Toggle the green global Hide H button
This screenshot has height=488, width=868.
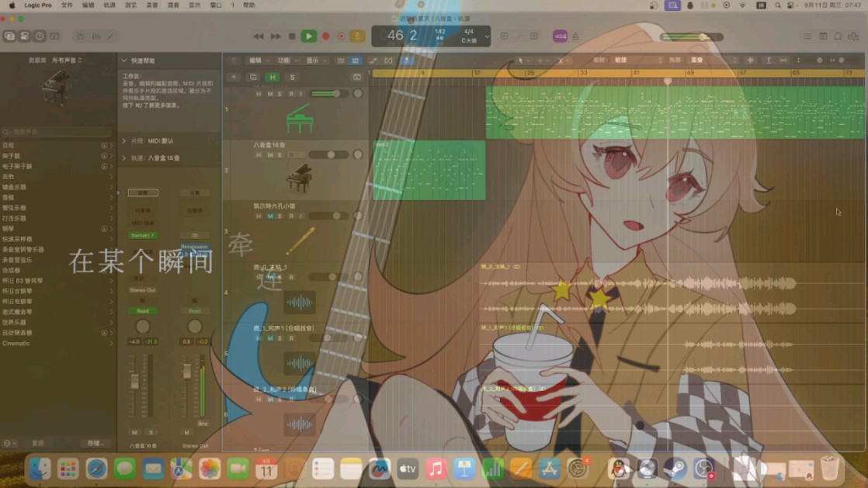click(x=273, y=77)
